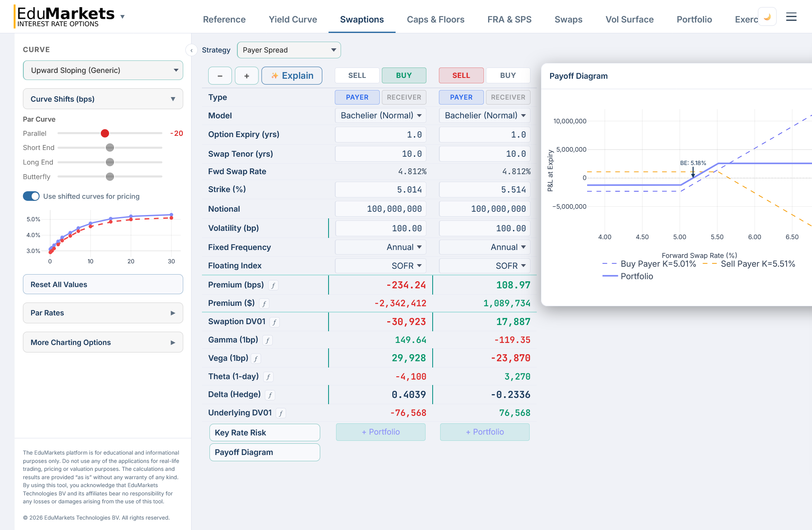Open the hamburger menu
Viewport: 812px width, 530px height.
[791, 16]
